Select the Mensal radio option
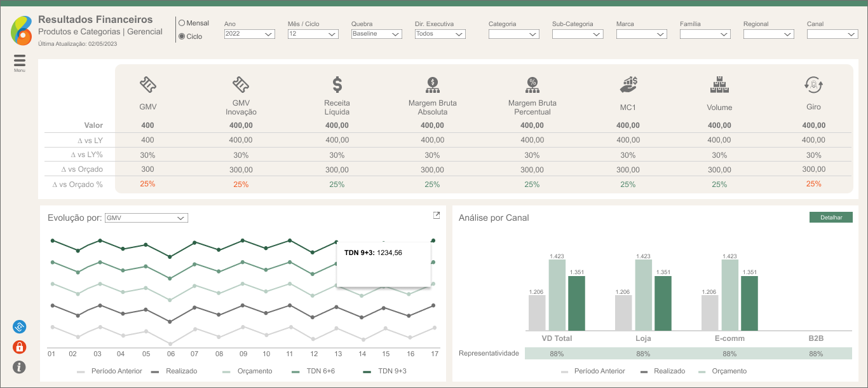The image size is (868, 388). (182, 24)
